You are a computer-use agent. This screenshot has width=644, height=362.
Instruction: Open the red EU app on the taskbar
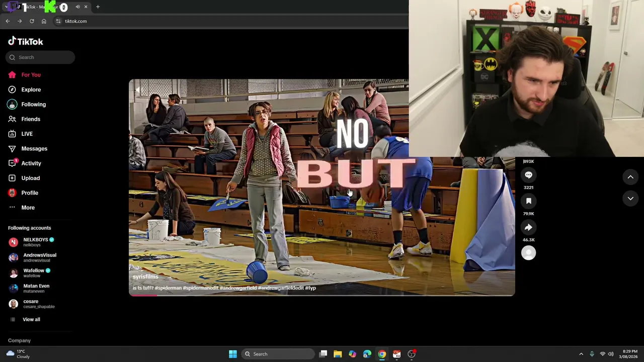396,354
